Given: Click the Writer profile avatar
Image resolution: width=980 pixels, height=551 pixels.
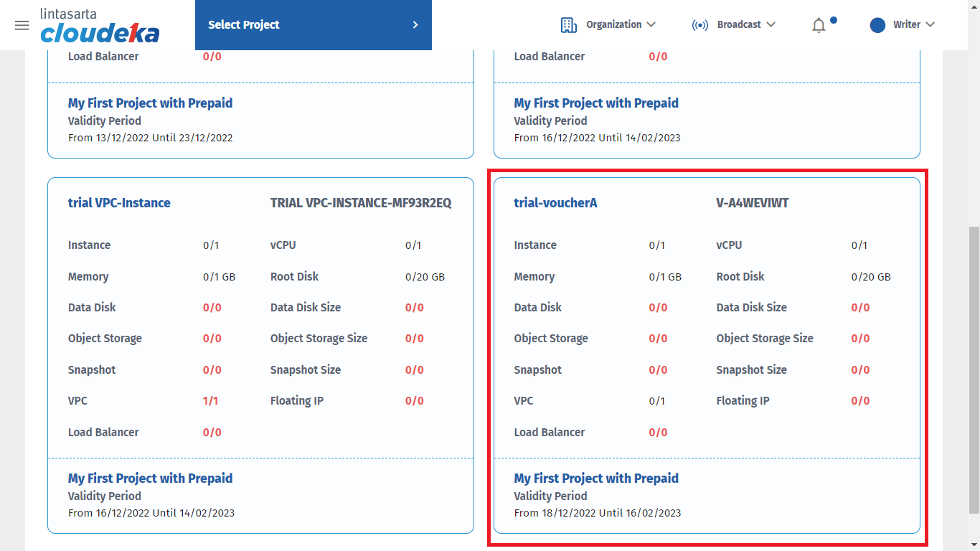Looking at the screenshot, I should (877, 25).
